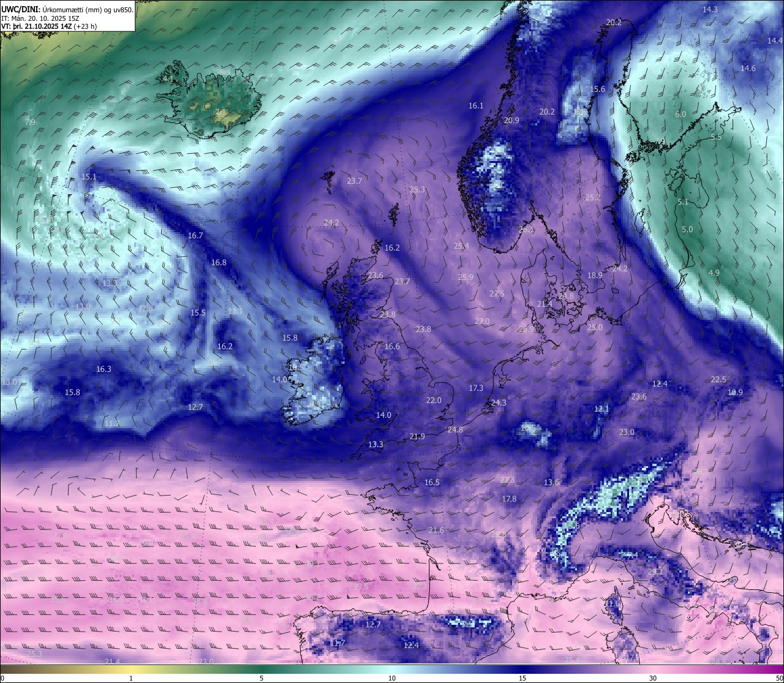Click the 27.0 value label

tap(482, 321)
